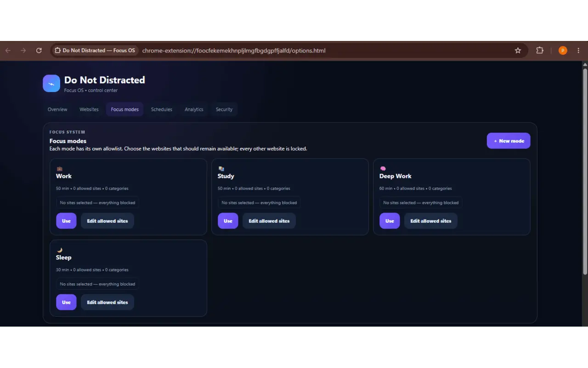Select the Focus modes tab
This screenshot has width=588, height=368.
point(125,109)
